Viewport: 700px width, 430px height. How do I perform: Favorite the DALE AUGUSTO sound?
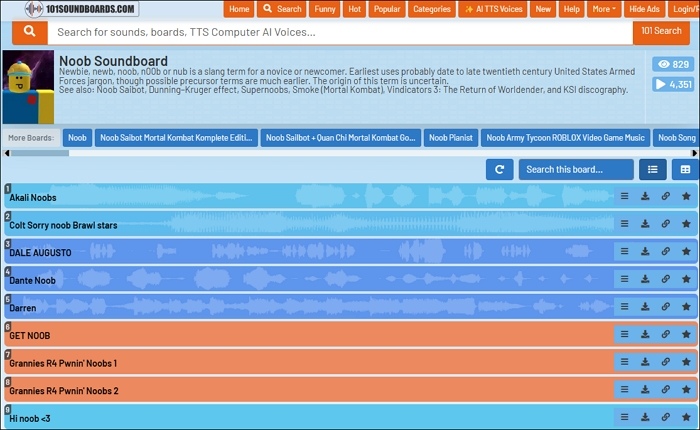[x=686, y=251]
